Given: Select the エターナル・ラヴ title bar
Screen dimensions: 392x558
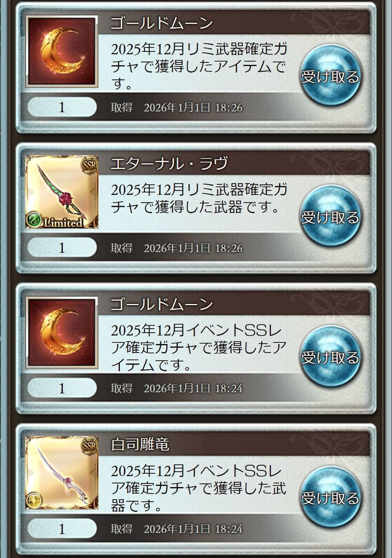Looking at the screenshot, I should point(234,163).
